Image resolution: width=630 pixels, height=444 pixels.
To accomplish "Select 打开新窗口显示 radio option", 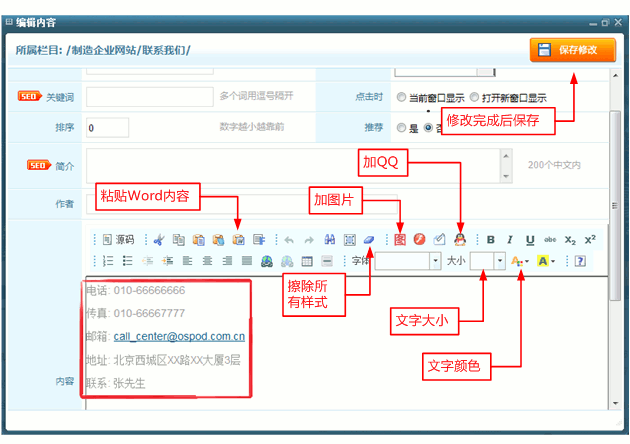I will (x=473, y=98).
